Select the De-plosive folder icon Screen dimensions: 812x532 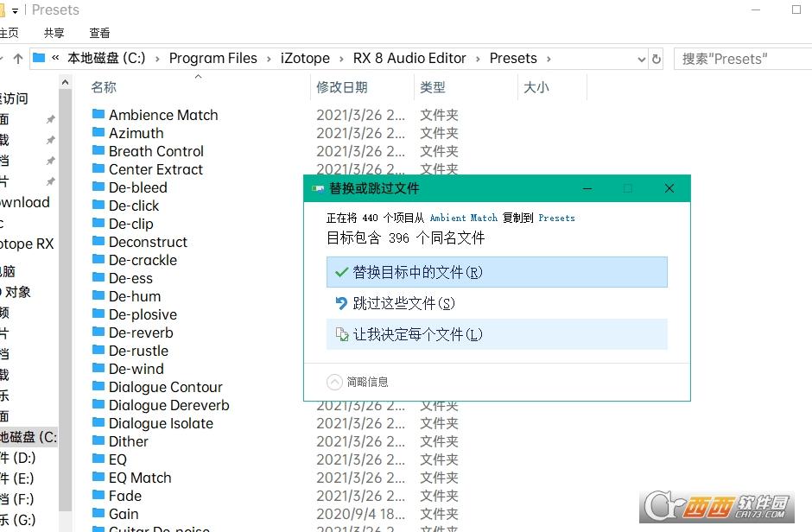pos(98,313)
